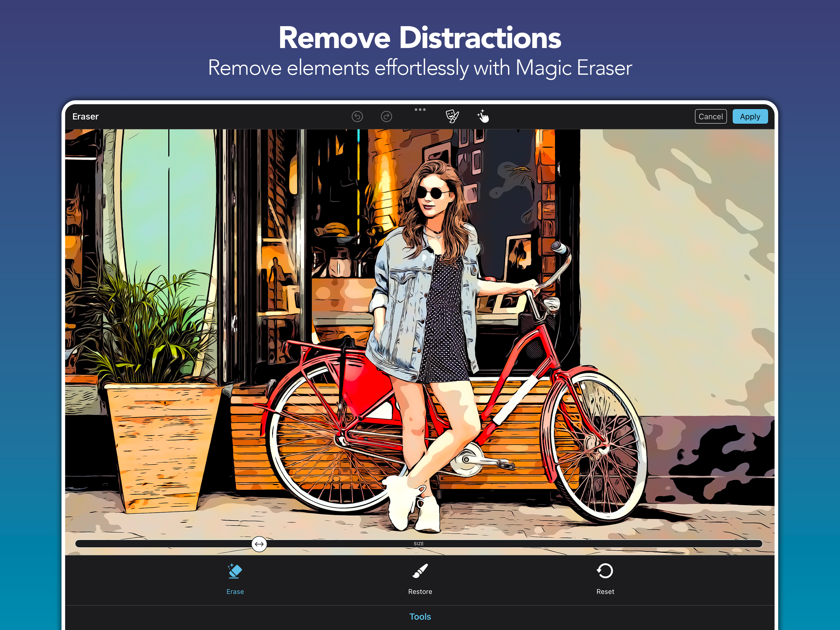Apply the eraser changes
The image size is (840, 630).
pyautogui.click(x=750, y=117)
